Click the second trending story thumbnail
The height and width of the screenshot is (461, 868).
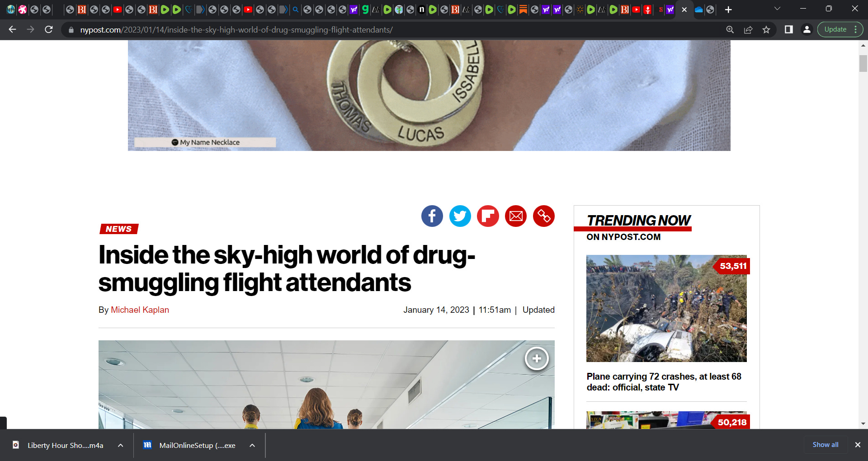tap(666, 420)
